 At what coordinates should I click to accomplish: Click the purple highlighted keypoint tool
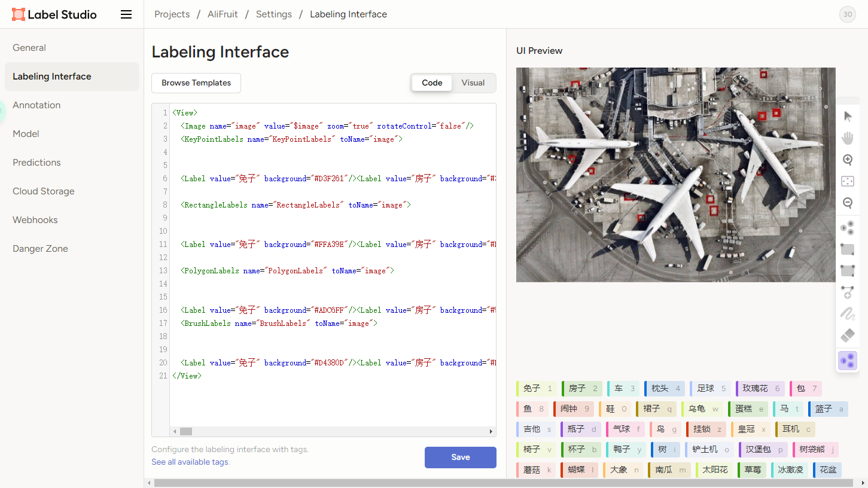848,361
